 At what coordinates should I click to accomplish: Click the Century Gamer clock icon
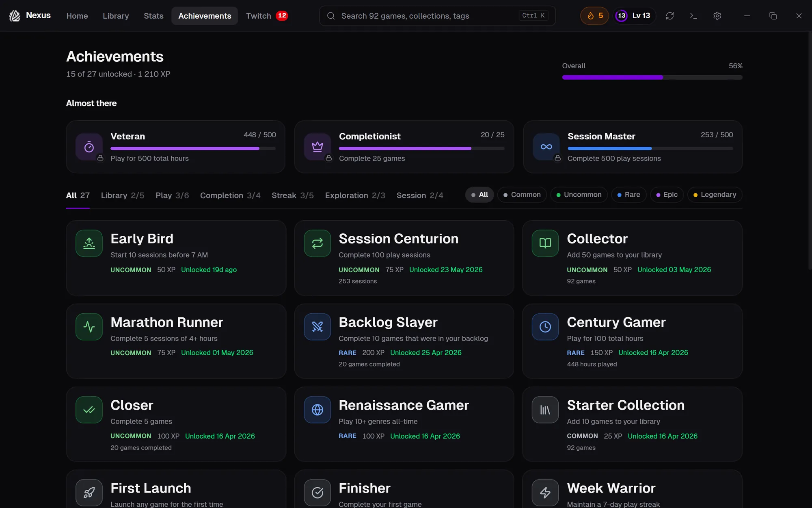point(545,327)
